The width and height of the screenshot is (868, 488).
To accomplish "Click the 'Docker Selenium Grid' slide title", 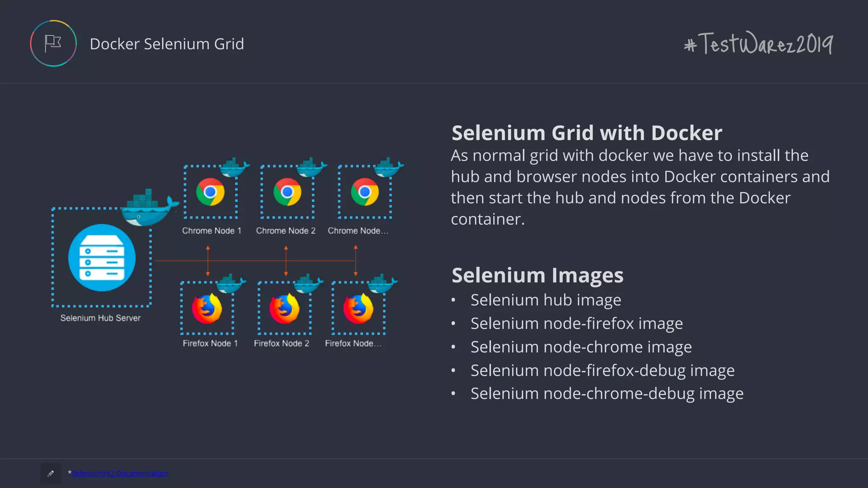I will (x=167, y=44).
